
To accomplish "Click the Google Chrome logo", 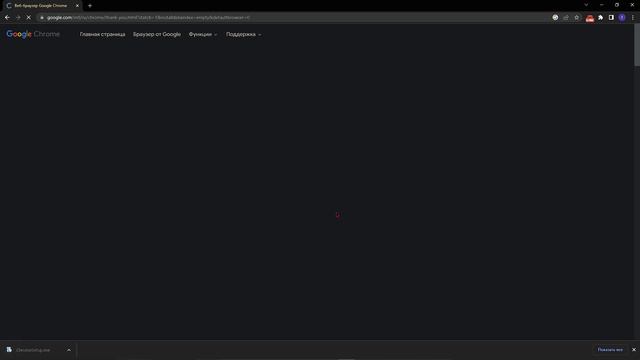I will pos(33,34).
